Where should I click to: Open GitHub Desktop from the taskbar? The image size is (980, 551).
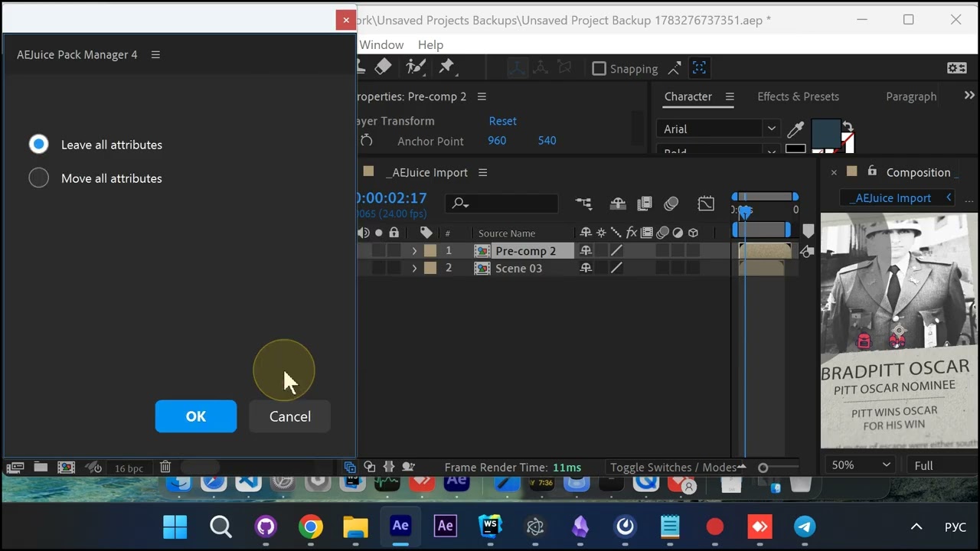click(x=266, y=527)
